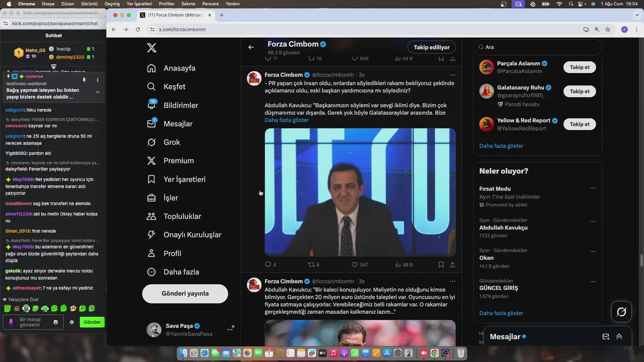The width and height of the screenshot is (644, 362).
Task: Follow Parçala Aslanım with Takip et
Action: (580, 67)
